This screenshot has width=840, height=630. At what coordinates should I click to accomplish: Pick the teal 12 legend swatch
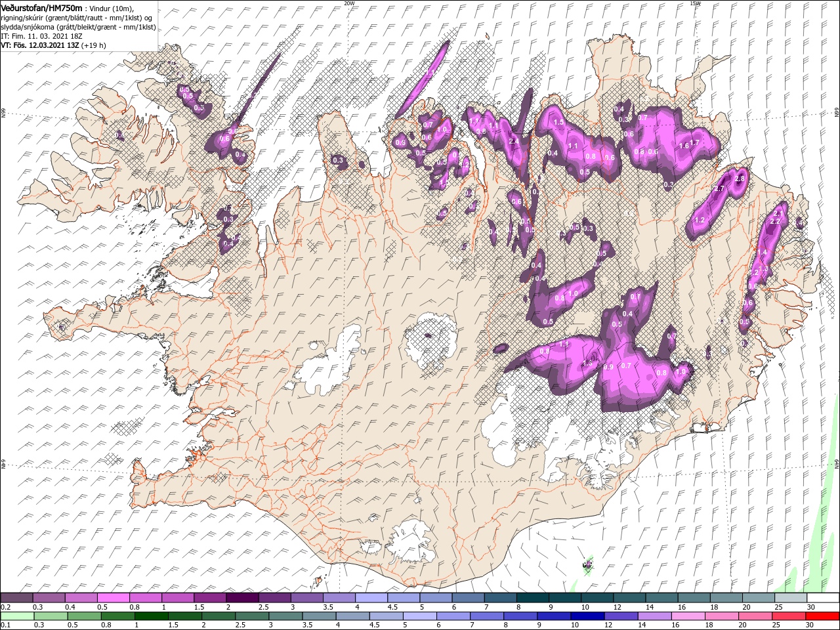point(629,597)
